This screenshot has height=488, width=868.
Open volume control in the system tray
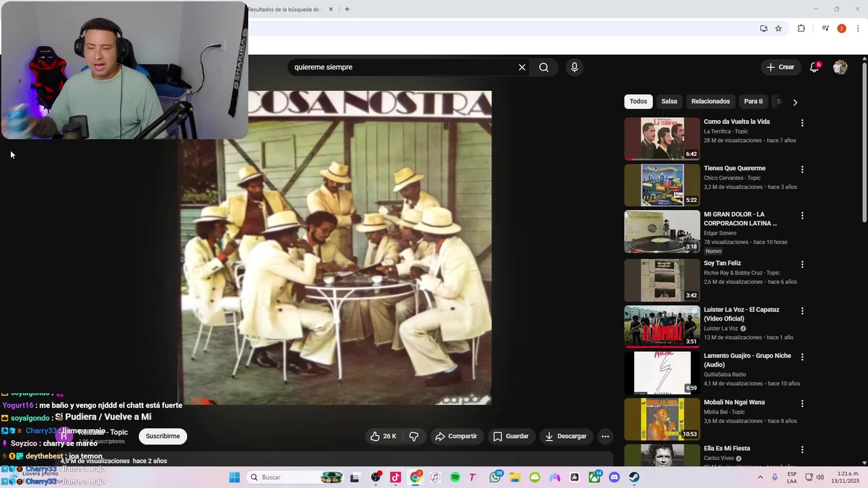[820, 477]
